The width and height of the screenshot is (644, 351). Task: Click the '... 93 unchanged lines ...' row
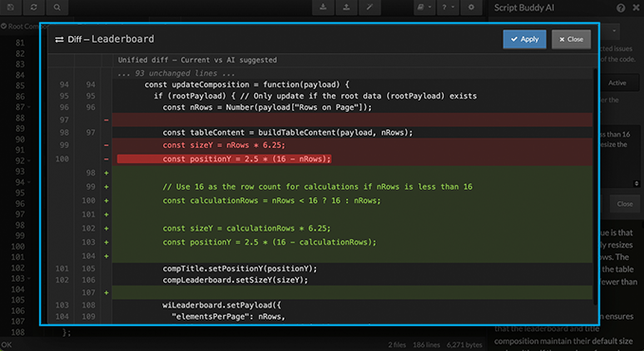point(176,73)
